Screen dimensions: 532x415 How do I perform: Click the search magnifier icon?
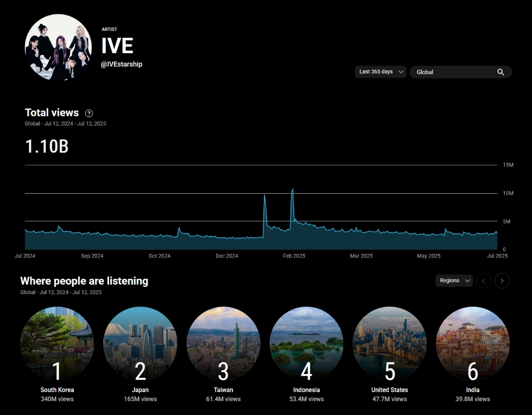501,72
